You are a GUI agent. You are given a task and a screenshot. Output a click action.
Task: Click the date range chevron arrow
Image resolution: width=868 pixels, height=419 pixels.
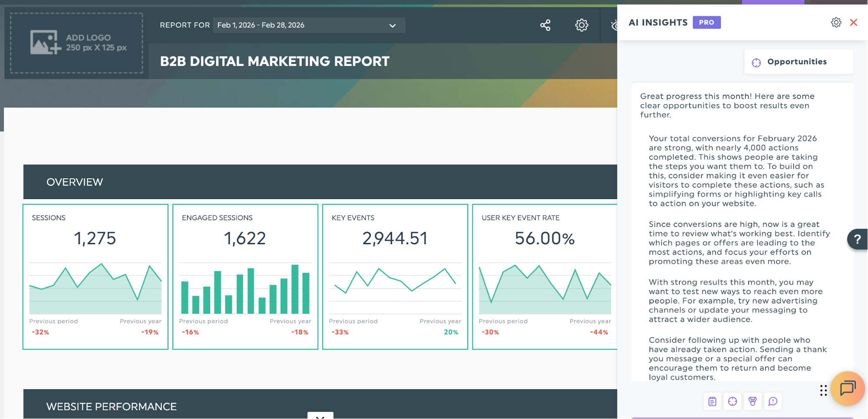click(x=392, y=26)
